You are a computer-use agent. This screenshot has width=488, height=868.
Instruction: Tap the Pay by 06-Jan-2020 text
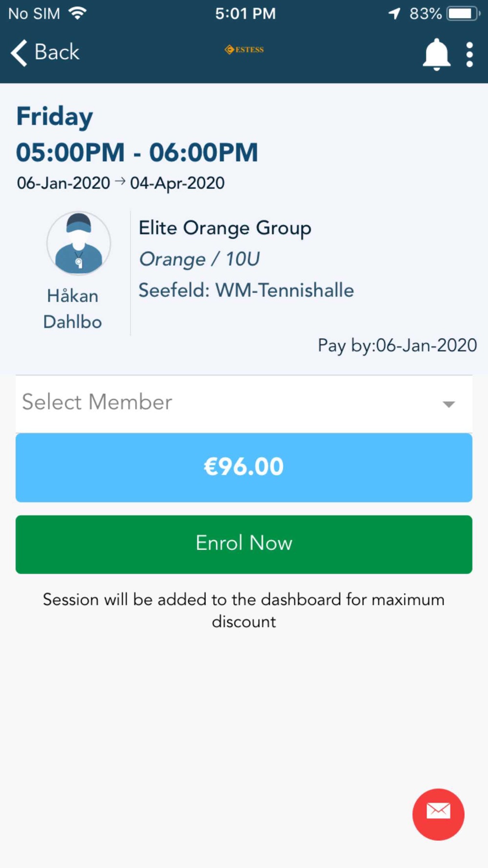[397, 345]
